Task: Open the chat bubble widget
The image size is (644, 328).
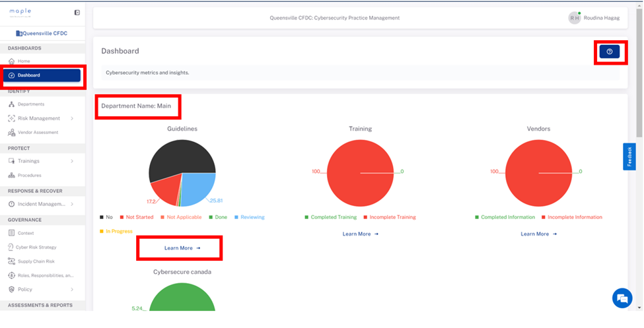Action: [622, 298]
